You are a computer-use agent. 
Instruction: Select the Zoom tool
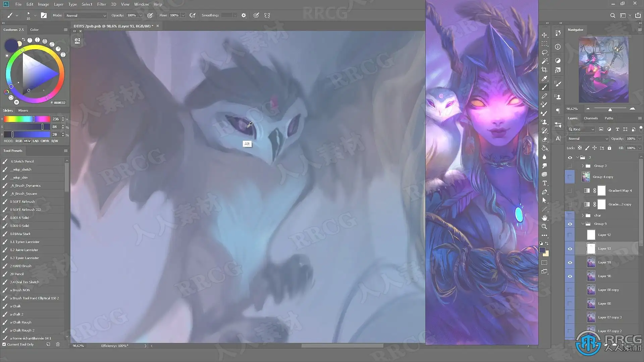pyautogui.click(x=544, y=227)
